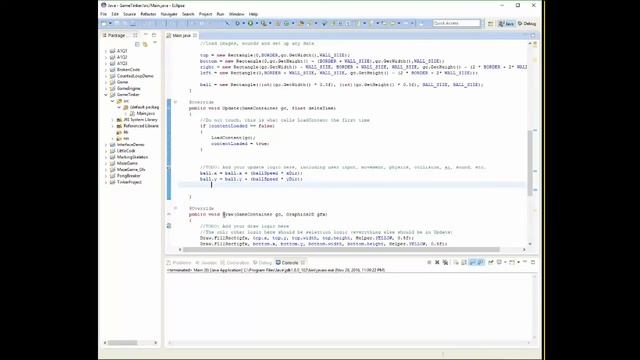Click Collapse All icon in Package Explorer
The image size is (640, 360).
137,44
